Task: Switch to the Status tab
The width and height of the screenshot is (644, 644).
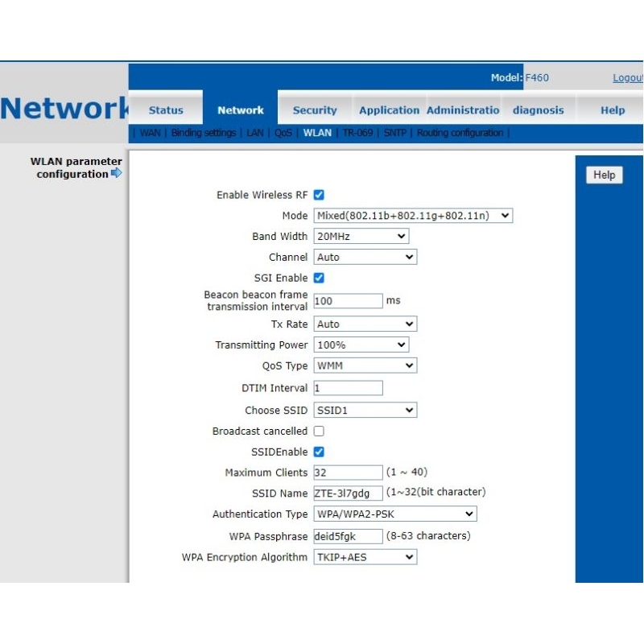Action: point(166,110)
